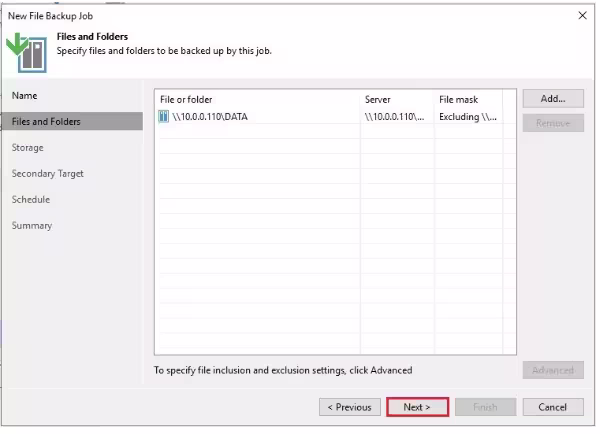Jump to the Secondary Target step

coord(47,173)
